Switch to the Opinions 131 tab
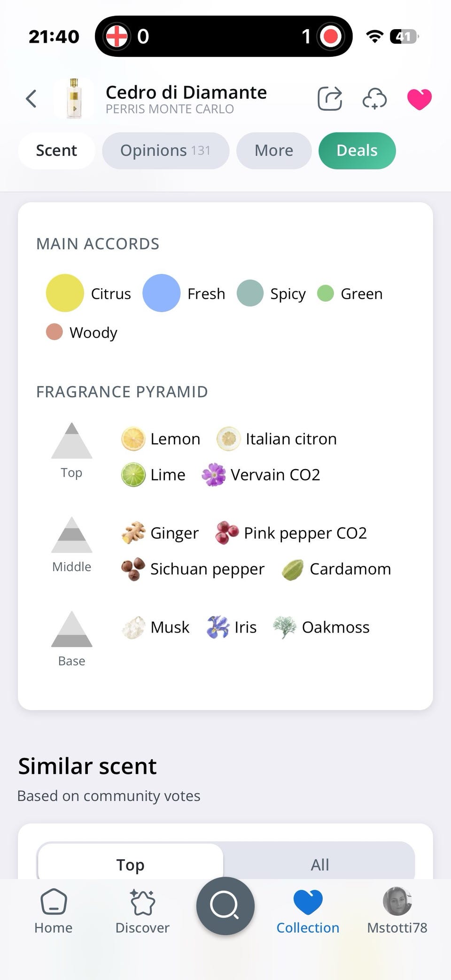 point(166,150)
